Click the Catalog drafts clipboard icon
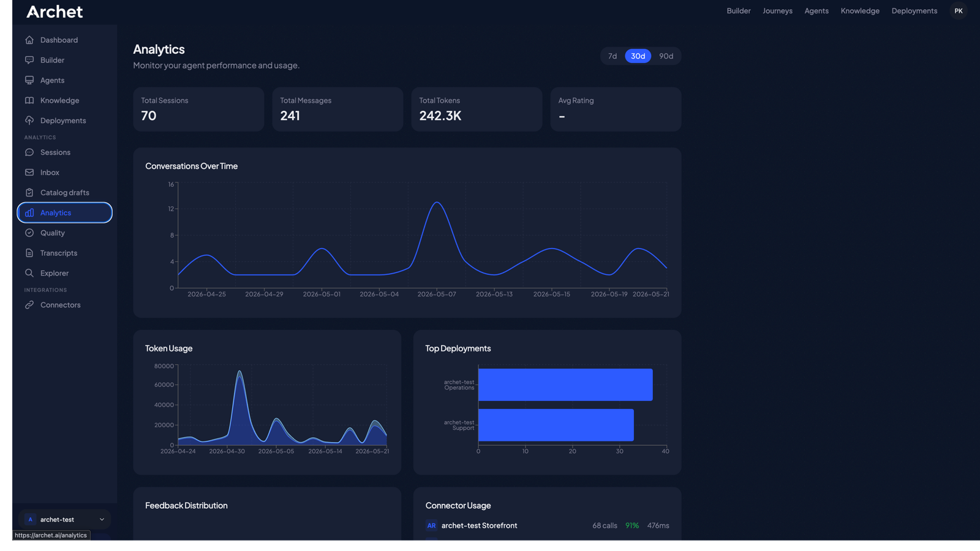Image resolution: width=980 pixels, height=551 pixels. [29, 193]
